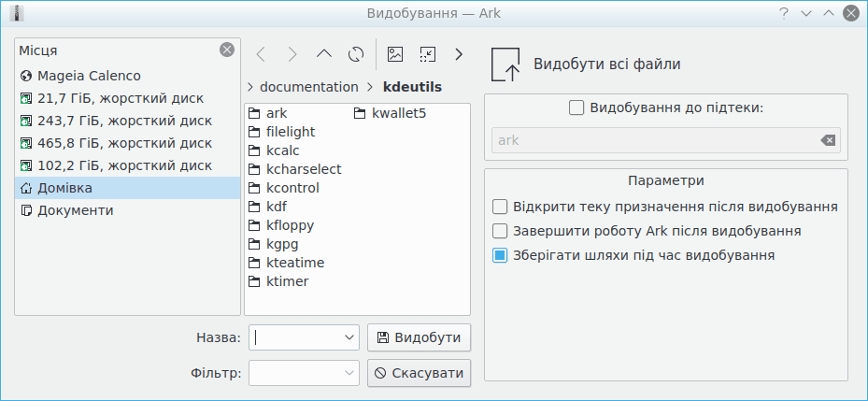Toggle Зберігати шляхи під час видобування
868x401 pixels.
[x=500, y=254]
